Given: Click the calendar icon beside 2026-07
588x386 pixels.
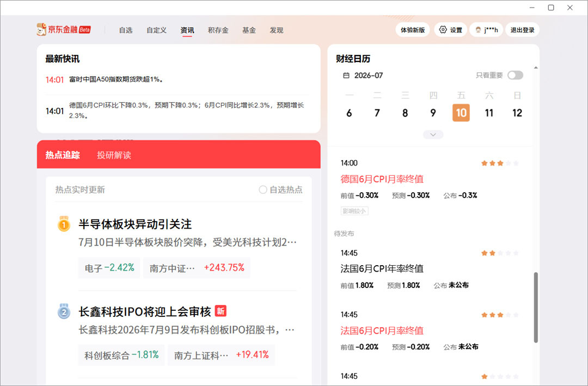Looking at the screenshot, I should [x=346, y=75].
